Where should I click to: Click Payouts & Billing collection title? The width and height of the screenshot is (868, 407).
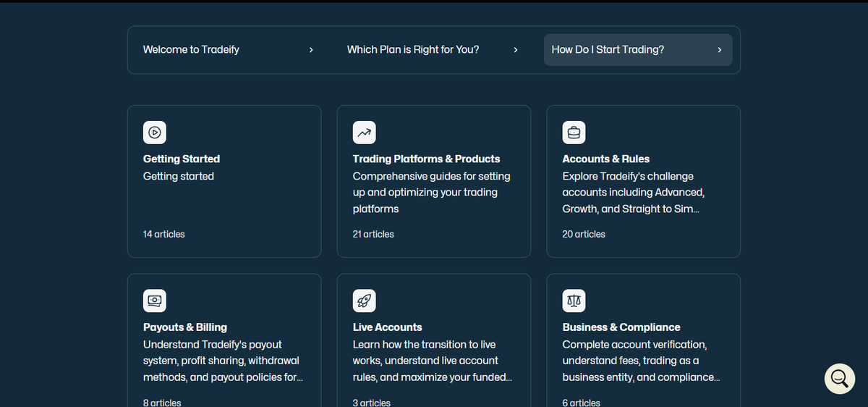185,327
